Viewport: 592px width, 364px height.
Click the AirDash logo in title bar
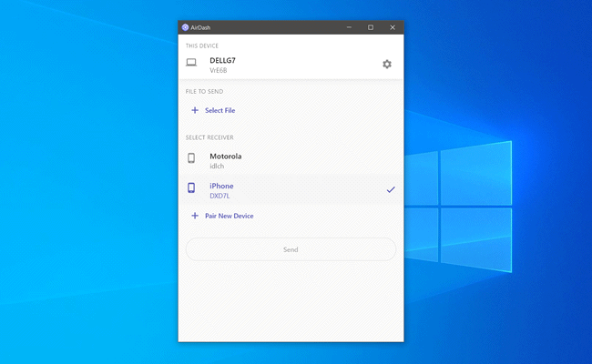click(185, 27)
